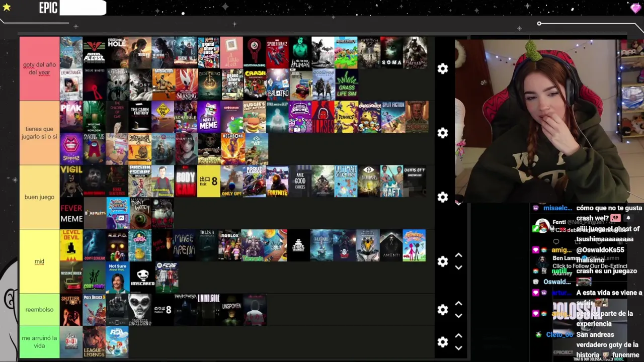Pick the yellow Exit 8 tile
This screenshot has width=644, height=362.
[x=209, y=181]
